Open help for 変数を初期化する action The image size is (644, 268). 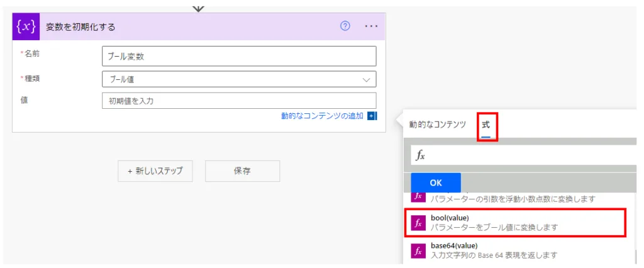point(345,26)
